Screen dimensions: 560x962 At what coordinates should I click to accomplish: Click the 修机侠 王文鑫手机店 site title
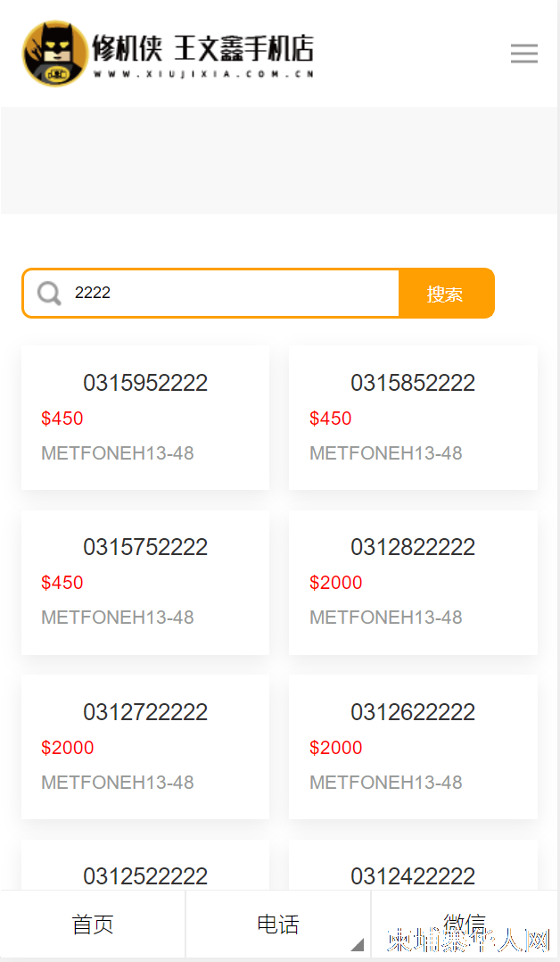pos(203,48)
